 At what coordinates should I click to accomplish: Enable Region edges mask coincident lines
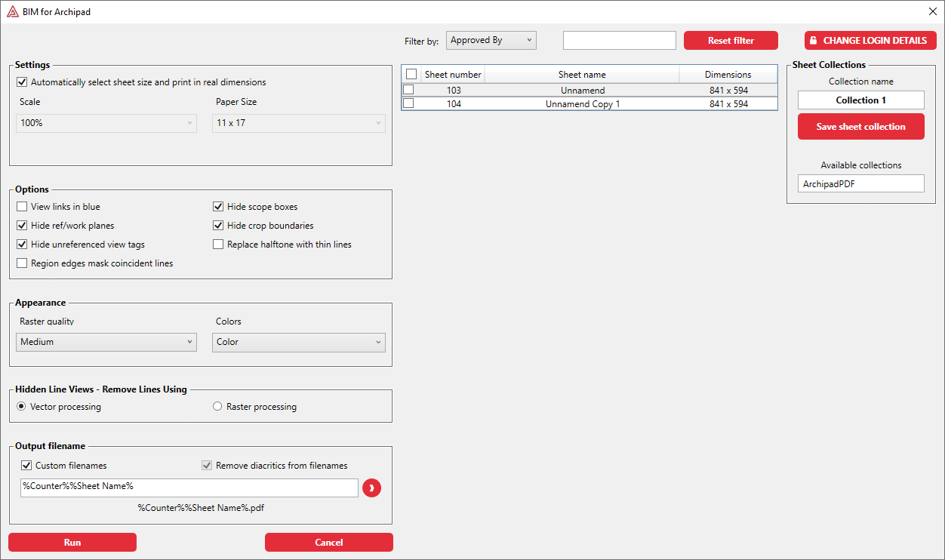(22, 263)
